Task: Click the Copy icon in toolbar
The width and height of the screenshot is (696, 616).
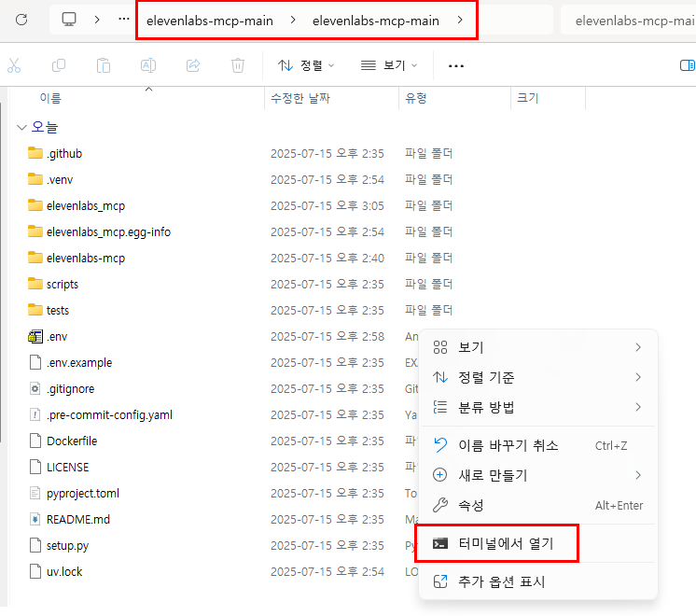Action: (59, 65)
